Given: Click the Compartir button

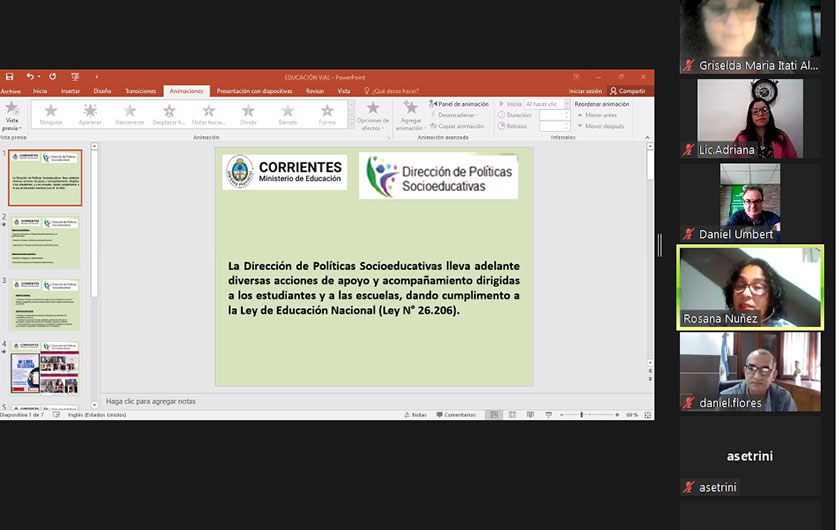Looking at the screenshot, I should [x=628, y=91].
